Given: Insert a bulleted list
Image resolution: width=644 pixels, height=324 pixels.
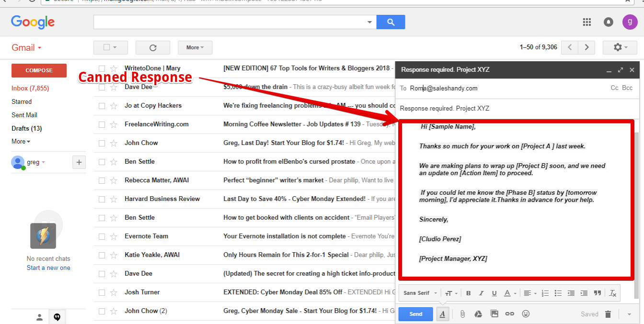Looking at the screenshot, I should [558, 293].
